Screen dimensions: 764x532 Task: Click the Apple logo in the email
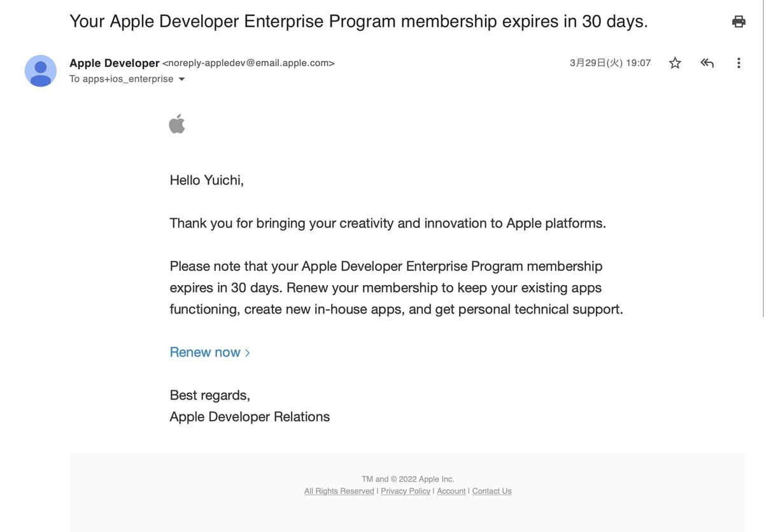(x=177, y=124)
